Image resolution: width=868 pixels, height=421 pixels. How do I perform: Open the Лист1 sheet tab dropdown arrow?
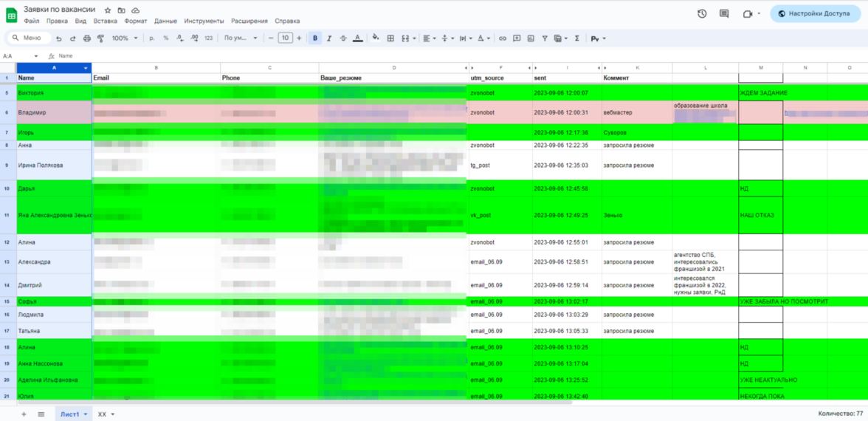pos(86,414)
